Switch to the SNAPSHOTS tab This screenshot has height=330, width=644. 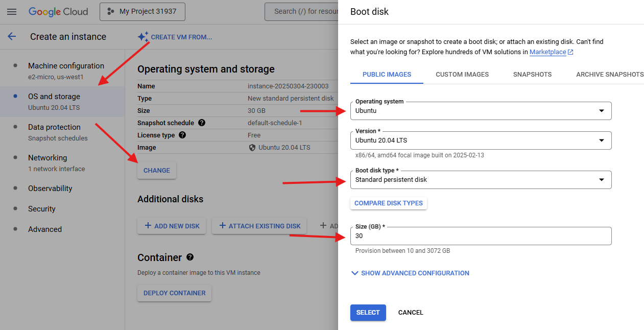tap(532, 74)
